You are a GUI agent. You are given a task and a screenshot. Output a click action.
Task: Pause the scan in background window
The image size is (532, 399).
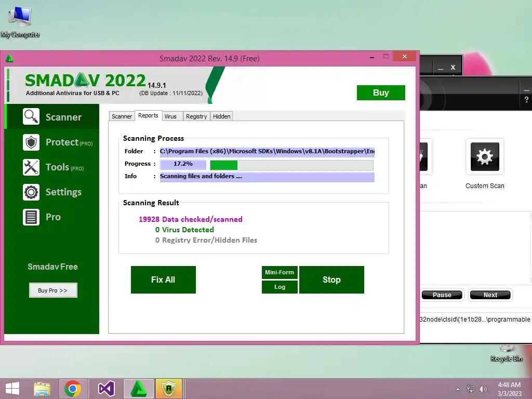tap(442, 295)
